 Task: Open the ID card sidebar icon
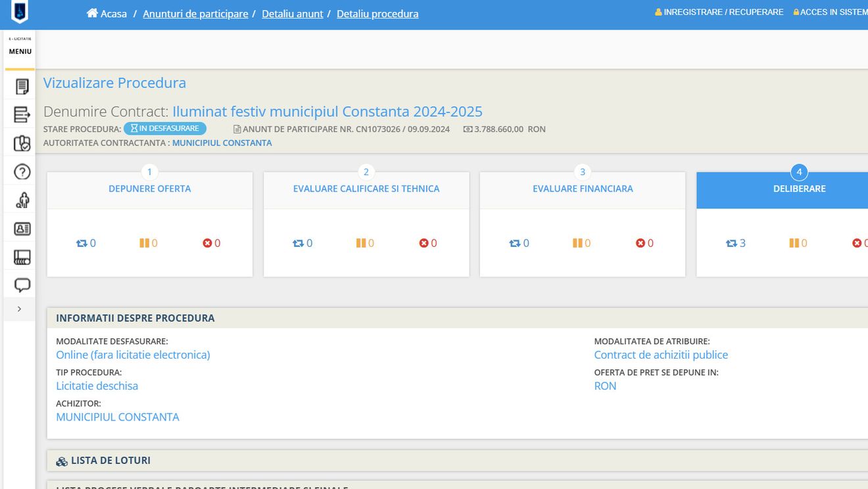point(22,229)
